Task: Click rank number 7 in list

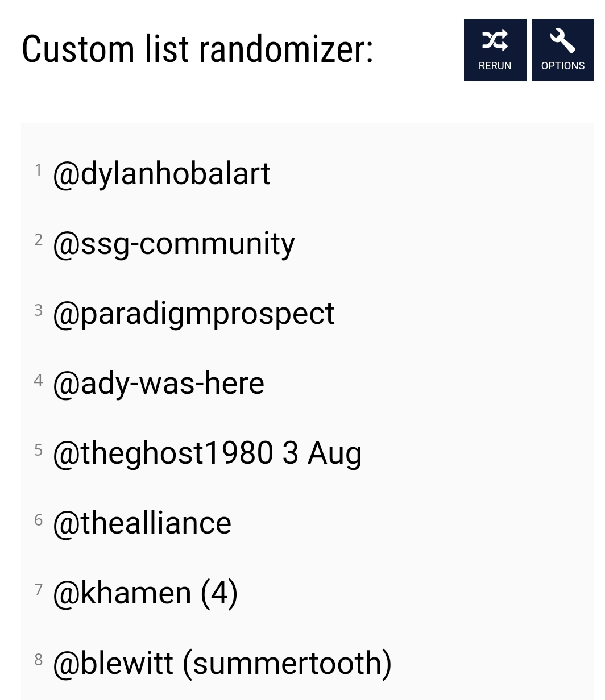Action: [38, 589]
